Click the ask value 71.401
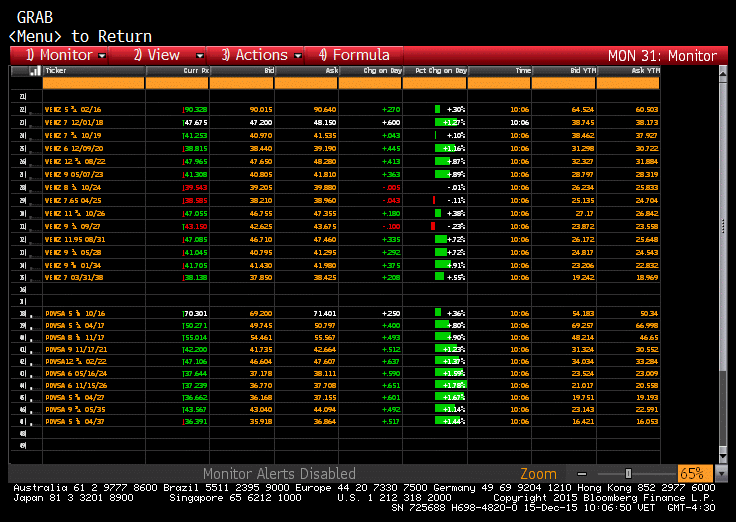 (x=325, y=314)
